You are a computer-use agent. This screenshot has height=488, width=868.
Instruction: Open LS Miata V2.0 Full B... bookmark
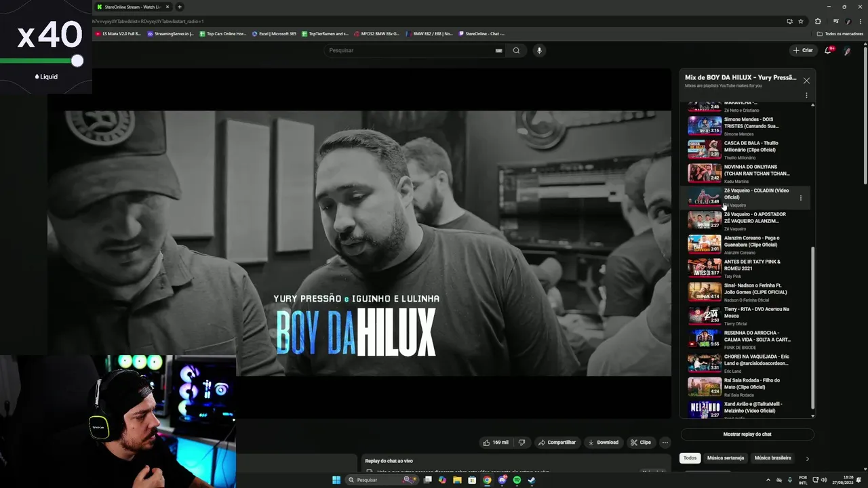pyautogui.click(x=118, y=33)
